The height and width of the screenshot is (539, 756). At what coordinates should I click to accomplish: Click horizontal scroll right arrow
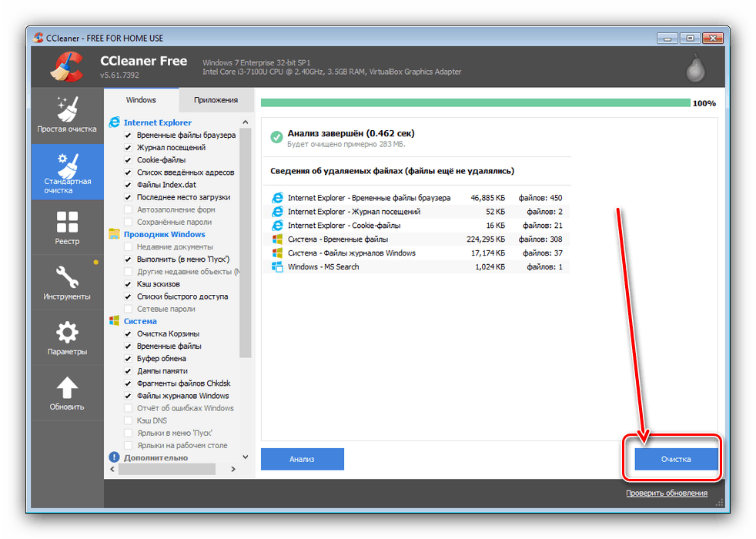[233, 469]
